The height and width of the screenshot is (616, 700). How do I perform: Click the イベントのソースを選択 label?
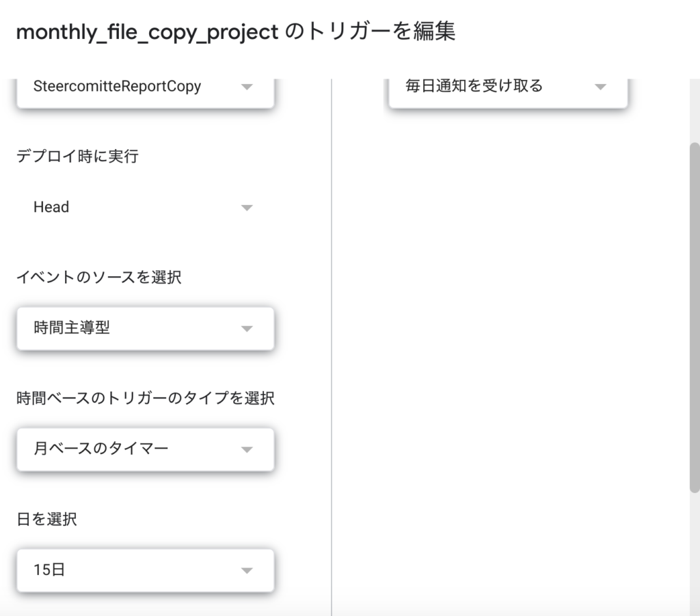click(x=98, y=277)
